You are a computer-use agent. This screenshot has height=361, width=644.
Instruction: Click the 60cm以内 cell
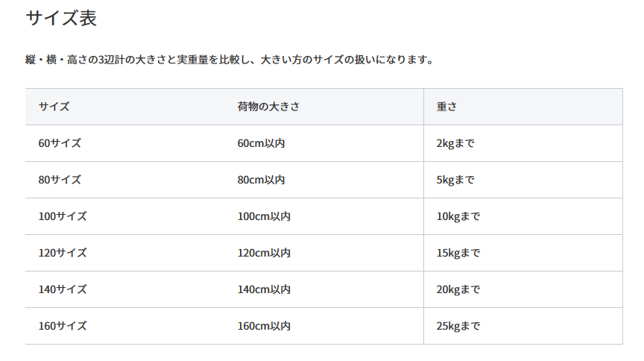pos(261,143)
